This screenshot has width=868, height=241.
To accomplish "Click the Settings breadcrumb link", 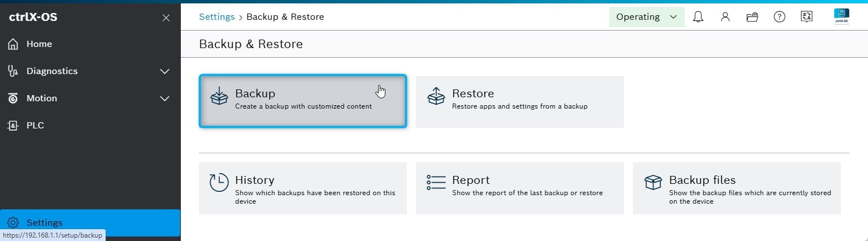I will [x=216, y=17].
